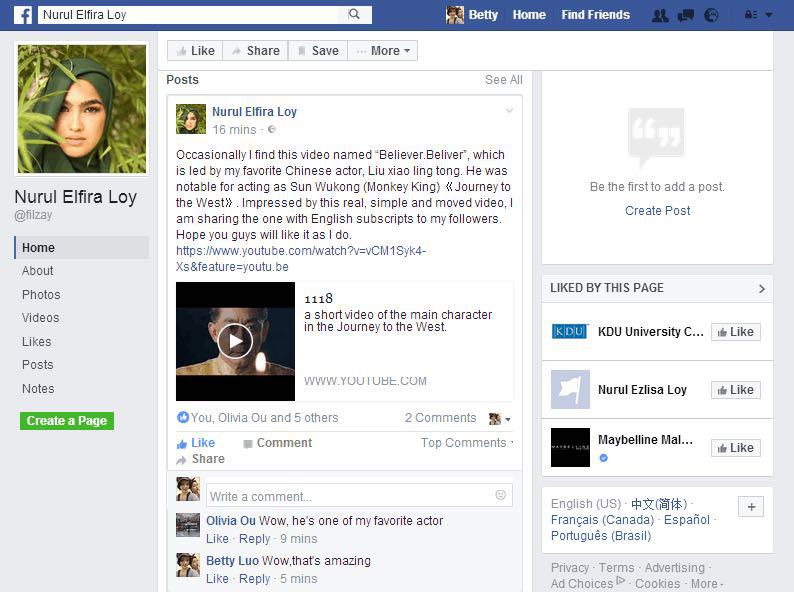Screen dimensions: 794x592
Task: Like the KDU University page
Action: tap(735, 332)
